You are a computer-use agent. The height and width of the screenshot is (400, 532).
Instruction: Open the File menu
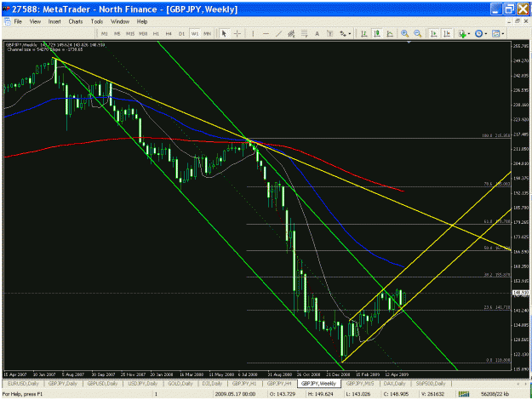pyautogui.click(x=18, y=21)
